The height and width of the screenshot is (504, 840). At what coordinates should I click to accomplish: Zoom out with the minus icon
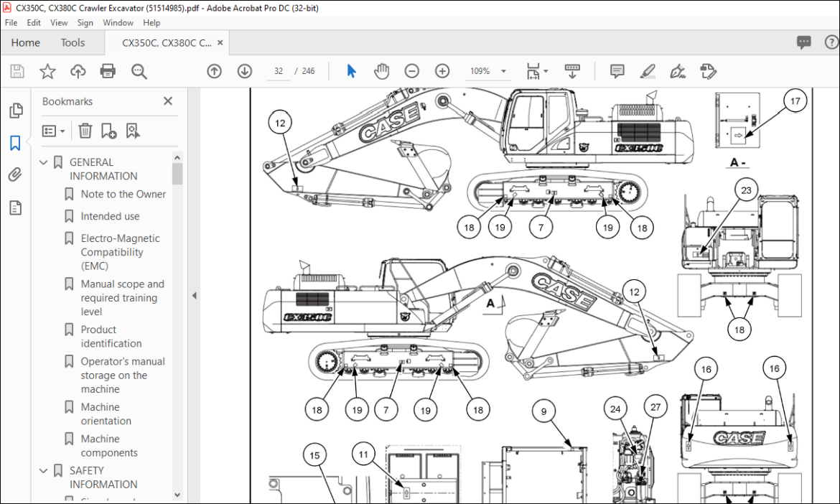(x=411, y=70)
